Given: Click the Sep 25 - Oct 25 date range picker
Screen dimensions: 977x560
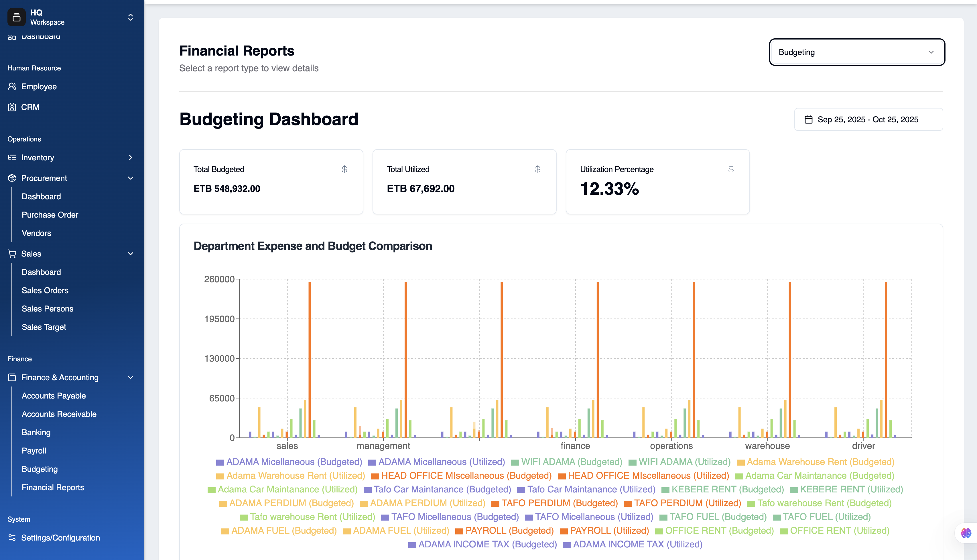Looking at the screenshot, I should click(868, 120).
